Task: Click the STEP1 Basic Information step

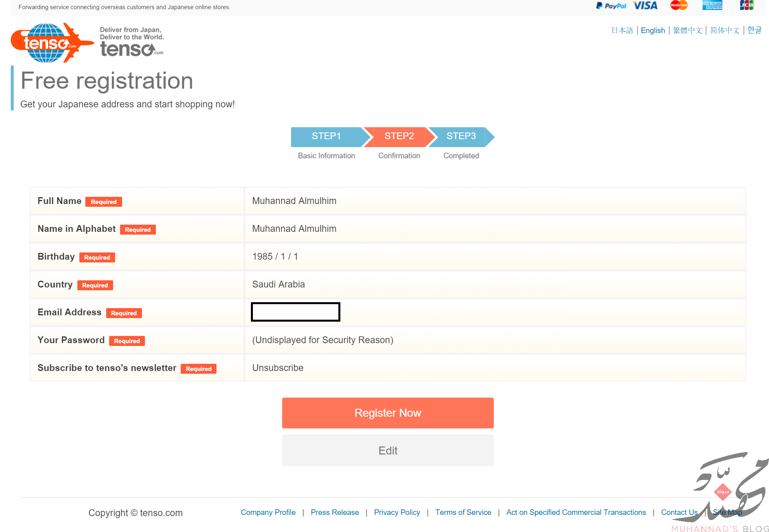Action: [x=326, y=136]
